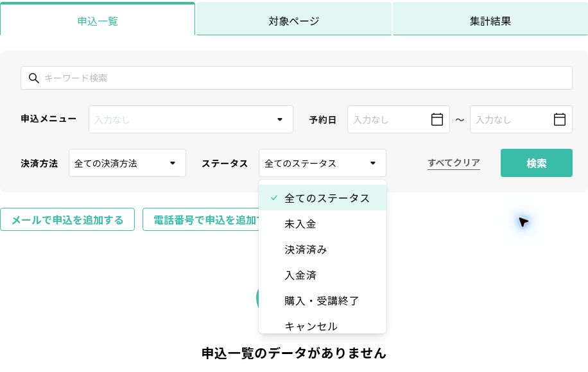Click the checkmark beside 全てのステータス option
The height and width of the screenshot is (372, 588).
[274, 198]
